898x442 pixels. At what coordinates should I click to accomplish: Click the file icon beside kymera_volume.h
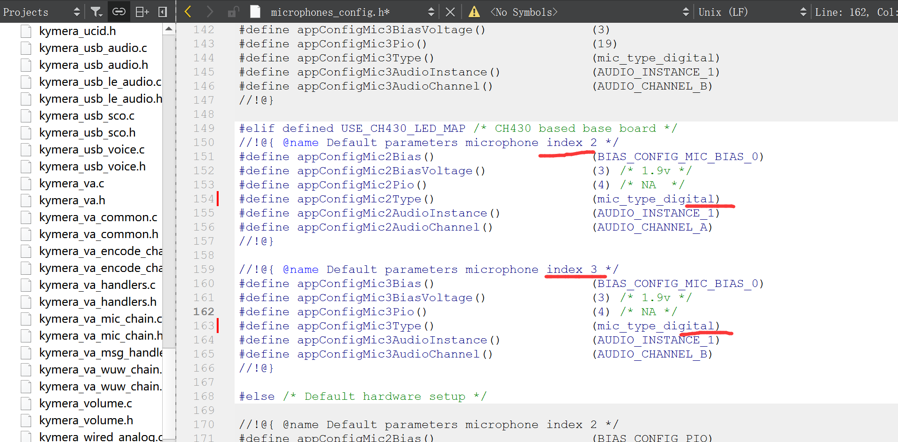coord(25,420)
